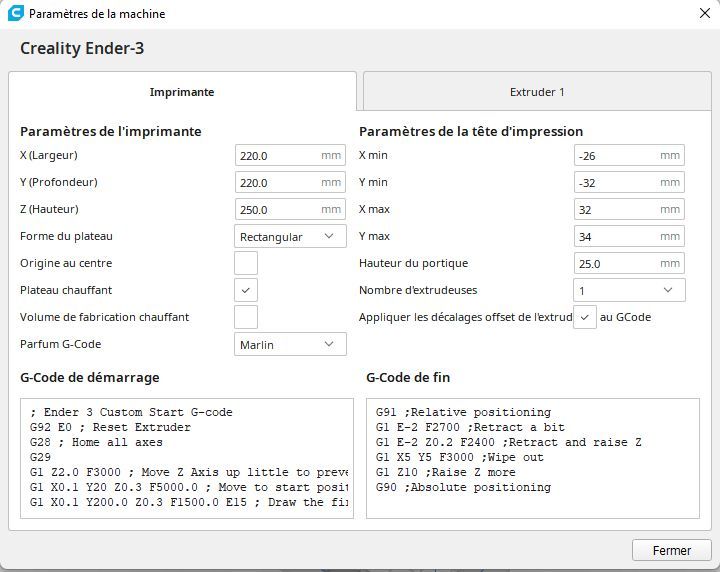Open the Extruder 1 tab
This screenshot has width=720, height=572.
click(x=537, y=92)
